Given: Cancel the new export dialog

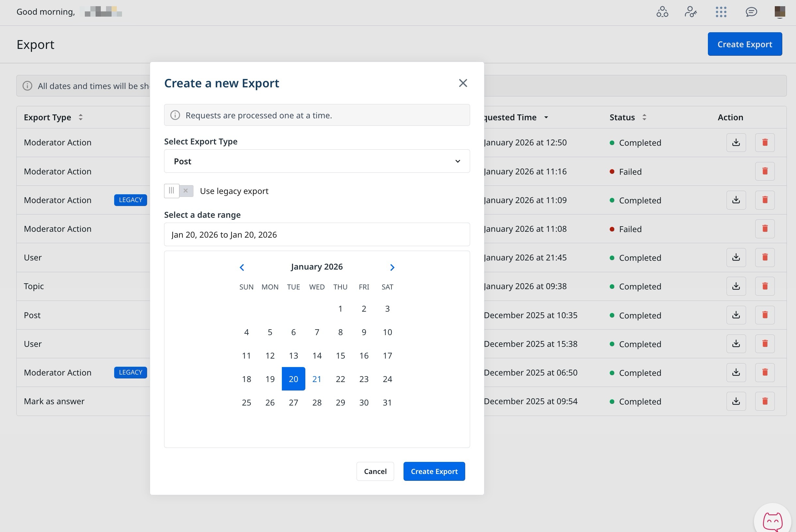Looking at the screenshot, I should click(x=375, y=471).
